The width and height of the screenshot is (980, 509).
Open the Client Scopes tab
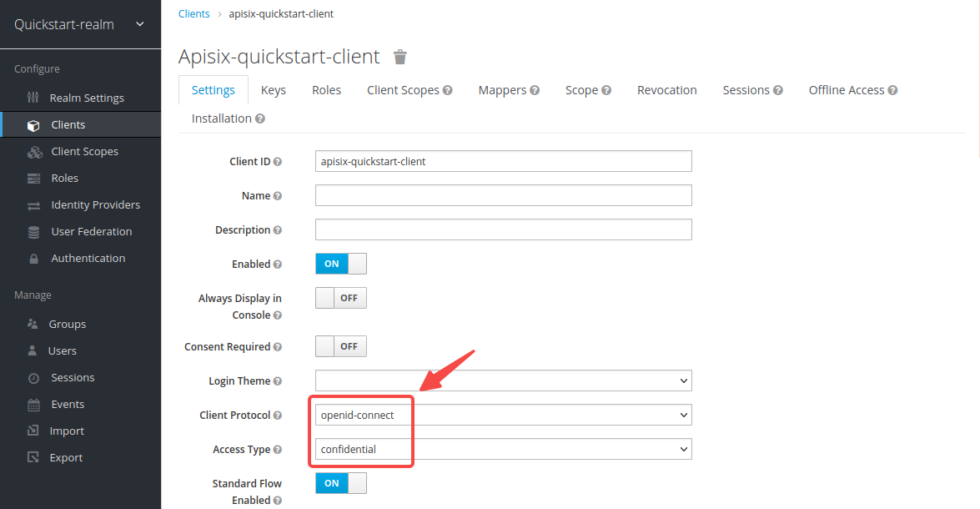(x=403, y=90)
